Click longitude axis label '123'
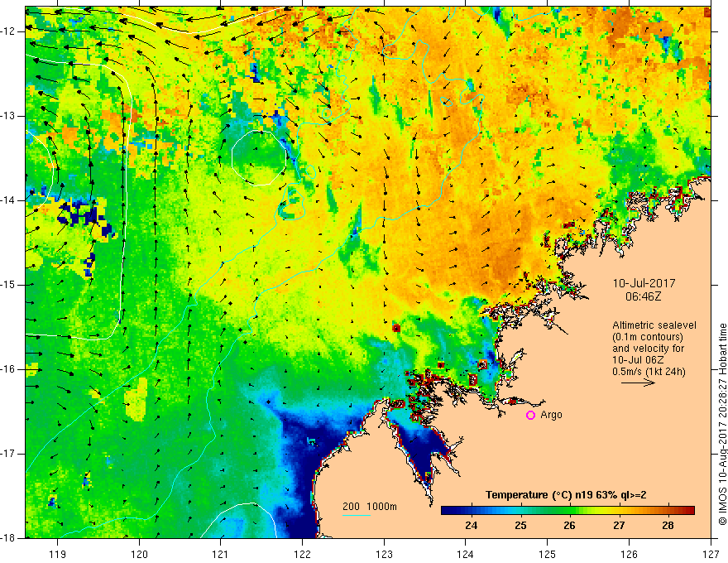 pyautogui.click(x=384, y=554)
